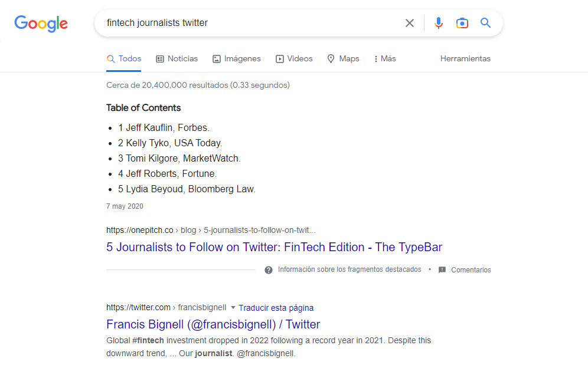
Task: Open Google homepage via the Google logo
Action: coord(41,24)
